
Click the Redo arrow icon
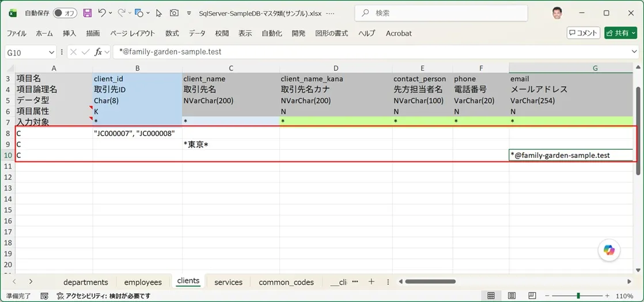[x=121, y=13]
